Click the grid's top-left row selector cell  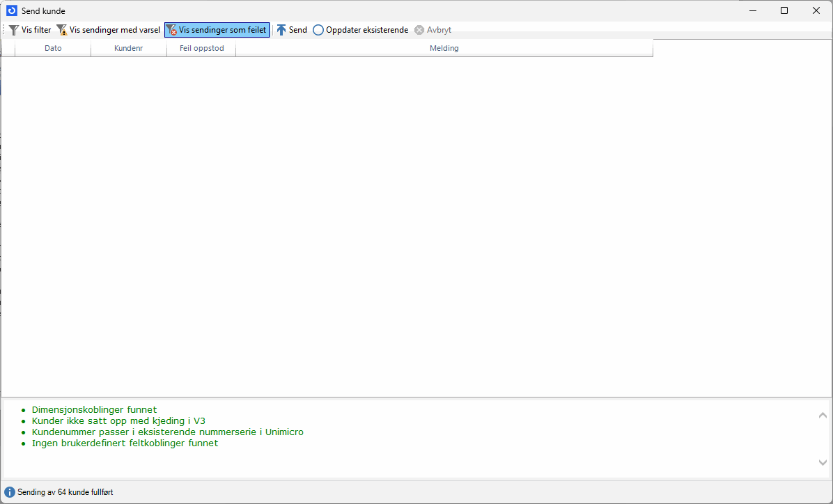(8, 49)
